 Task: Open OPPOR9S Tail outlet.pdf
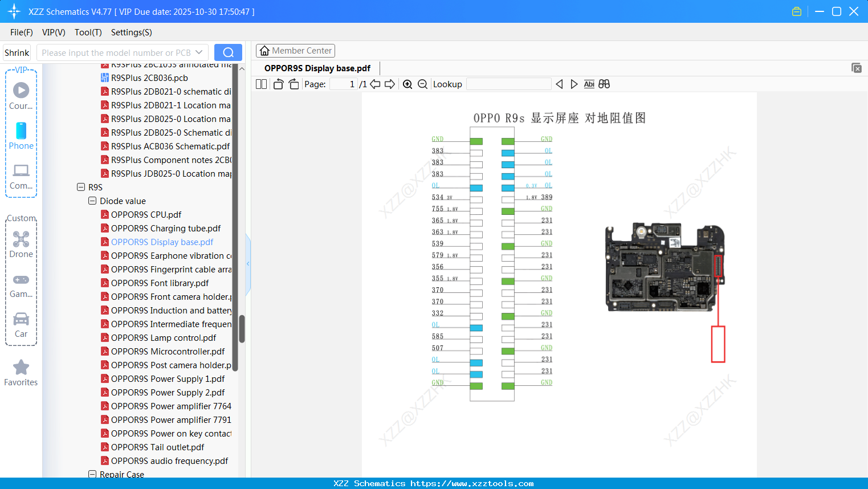(157, 447)
